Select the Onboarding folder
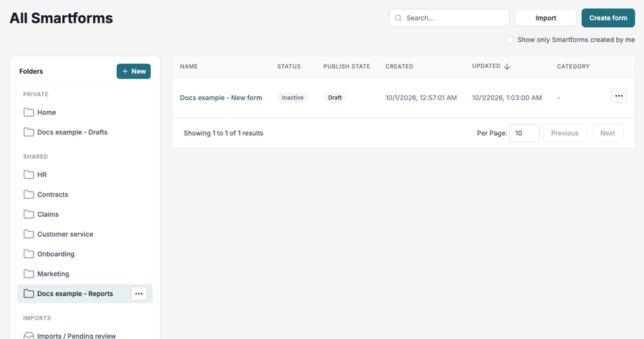Image resolution: width=644 pixels, height=339 pixels. click(85, 254)
